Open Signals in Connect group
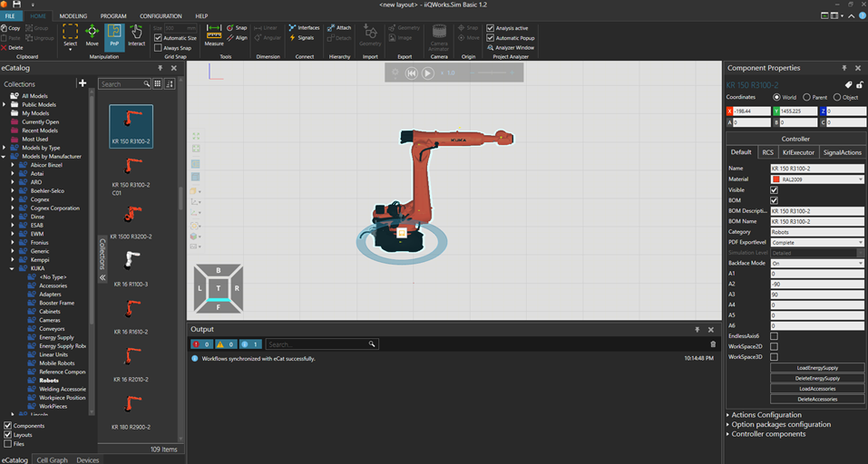The height and width of the screenshot is (464, 868). coord(301,37)
